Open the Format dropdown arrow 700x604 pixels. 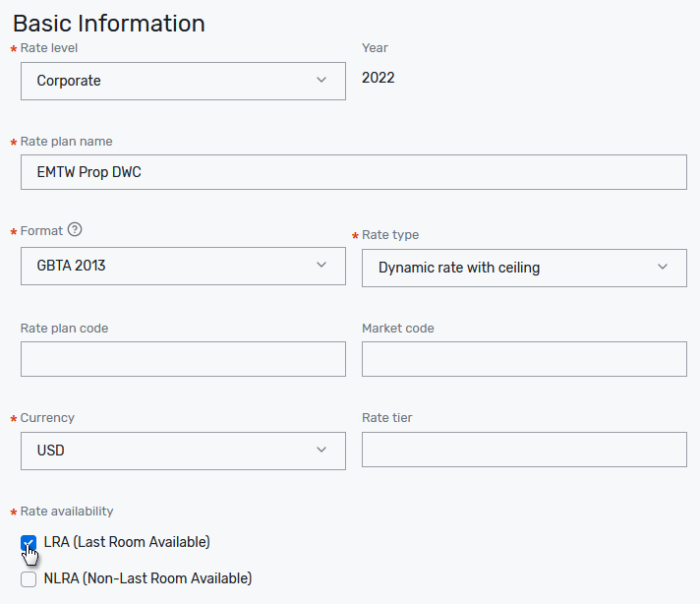point(321,266)
